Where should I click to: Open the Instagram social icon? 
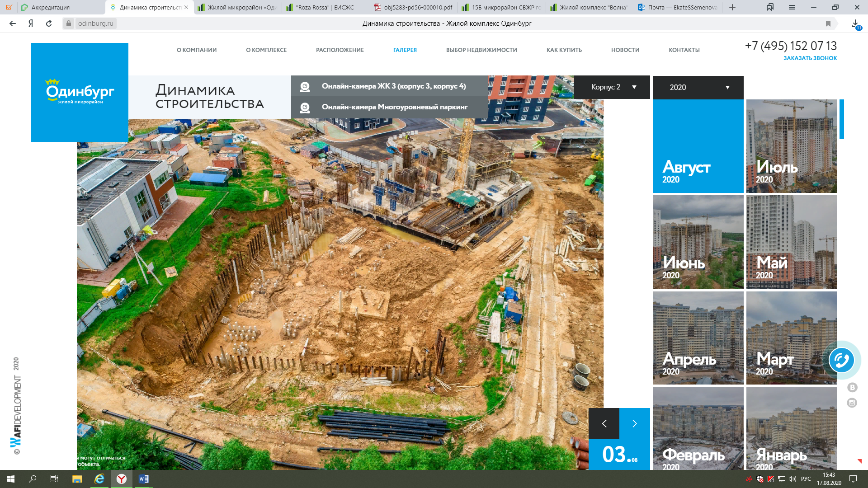coord(852,403)
